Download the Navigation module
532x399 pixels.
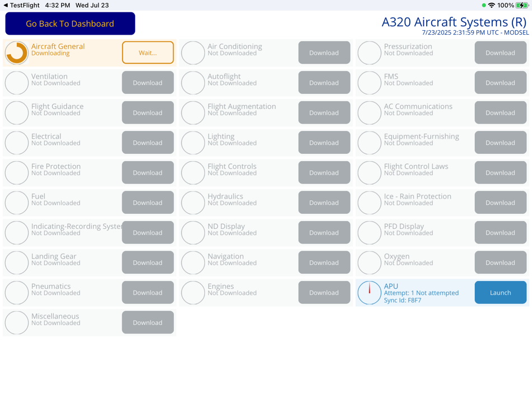pyautogui.click(x=324, y=262)
